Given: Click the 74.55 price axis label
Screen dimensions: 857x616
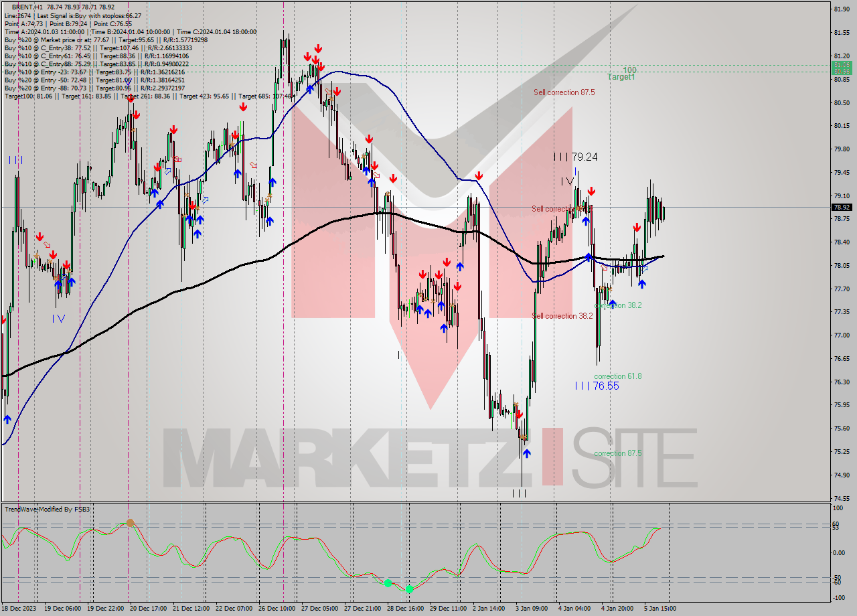Looking at the screenshot, I should click(x=841, y=498).
